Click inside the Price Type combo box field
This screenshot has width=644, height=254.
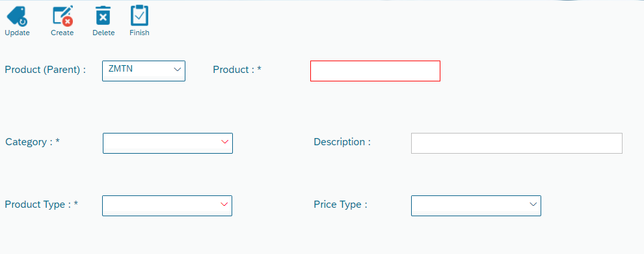(476, 206)
